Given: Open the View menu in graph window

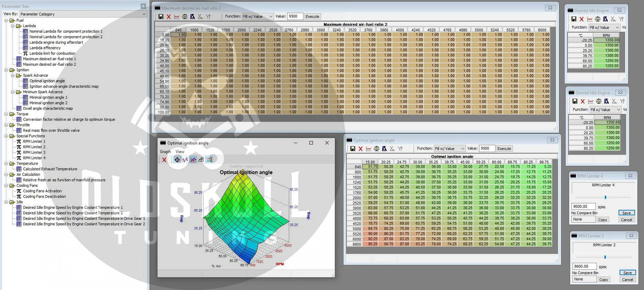Looking at the screenshot, I should coord(180,152).
